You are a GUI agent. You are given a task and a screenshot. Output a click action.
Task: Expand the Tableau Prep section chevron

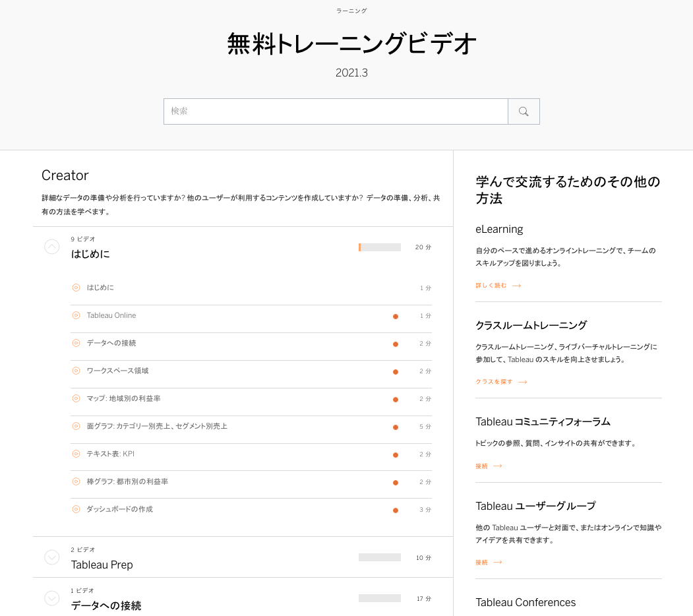pyautogui.click(x=51, y=557)
